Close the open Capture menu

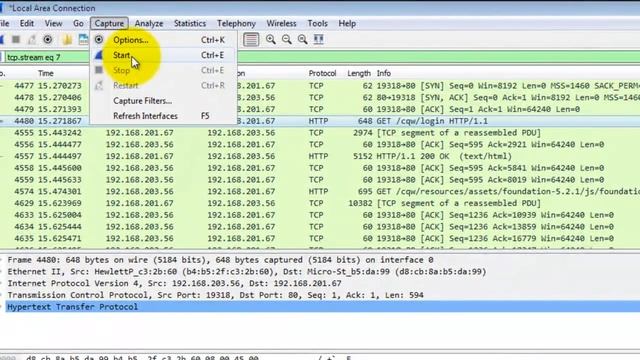point(109,23)
